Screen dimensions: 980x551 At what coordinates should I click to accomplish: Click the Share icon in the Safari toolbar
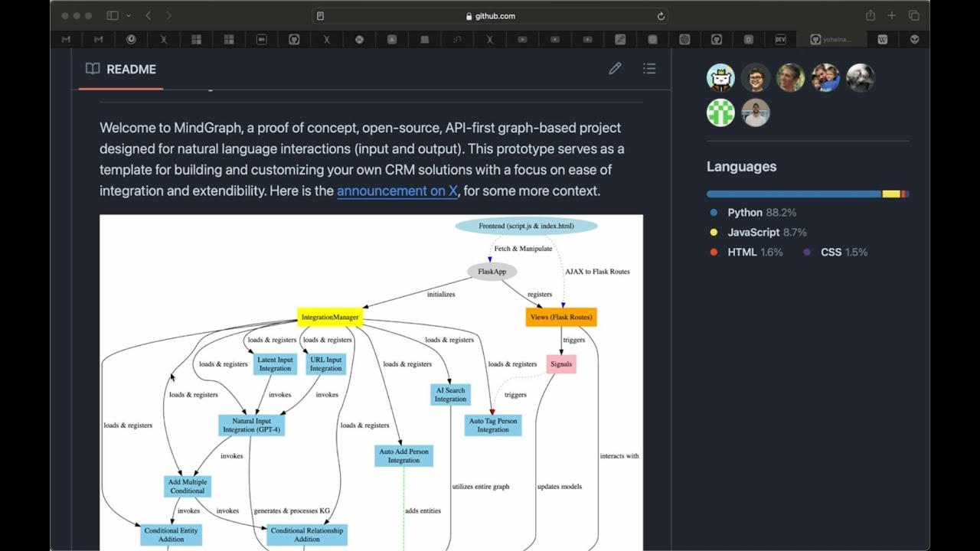point(871,15)
